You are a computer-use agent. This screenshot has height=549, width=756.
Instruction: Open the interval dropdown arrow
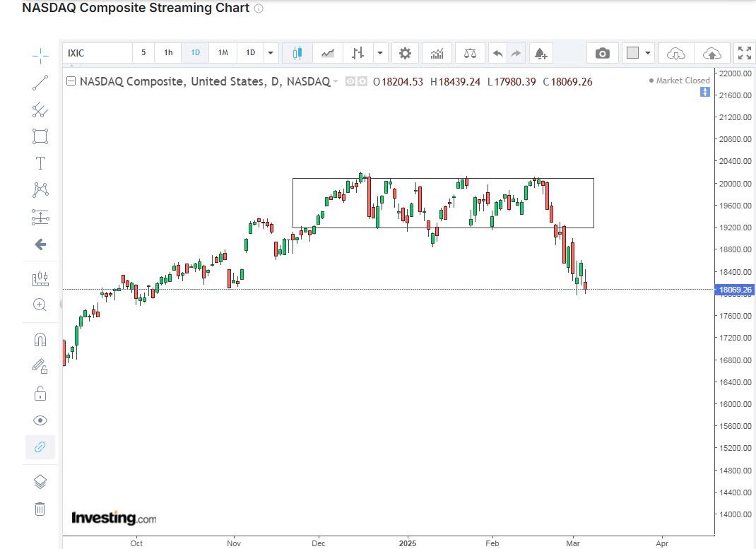click(271, 53)
